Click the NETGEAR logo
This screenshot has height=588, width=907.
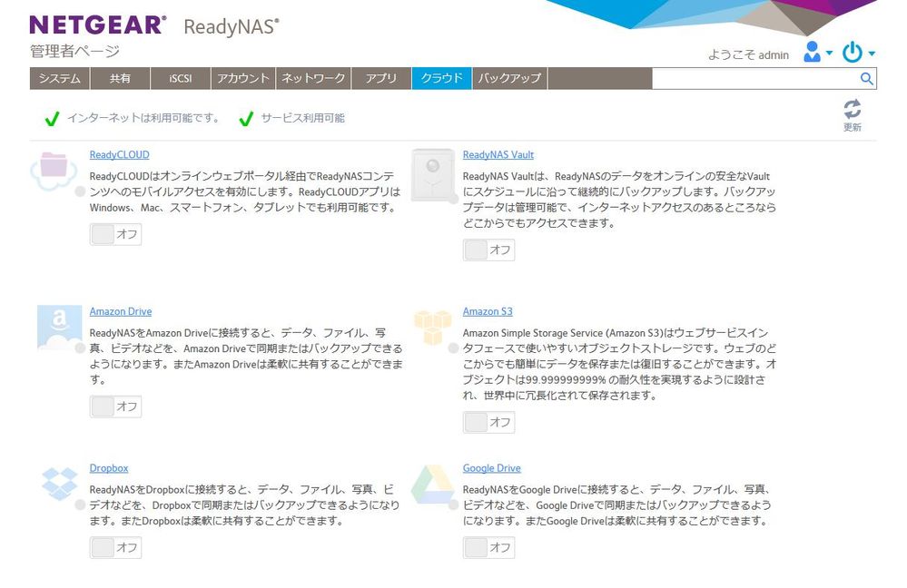(98, 24)
